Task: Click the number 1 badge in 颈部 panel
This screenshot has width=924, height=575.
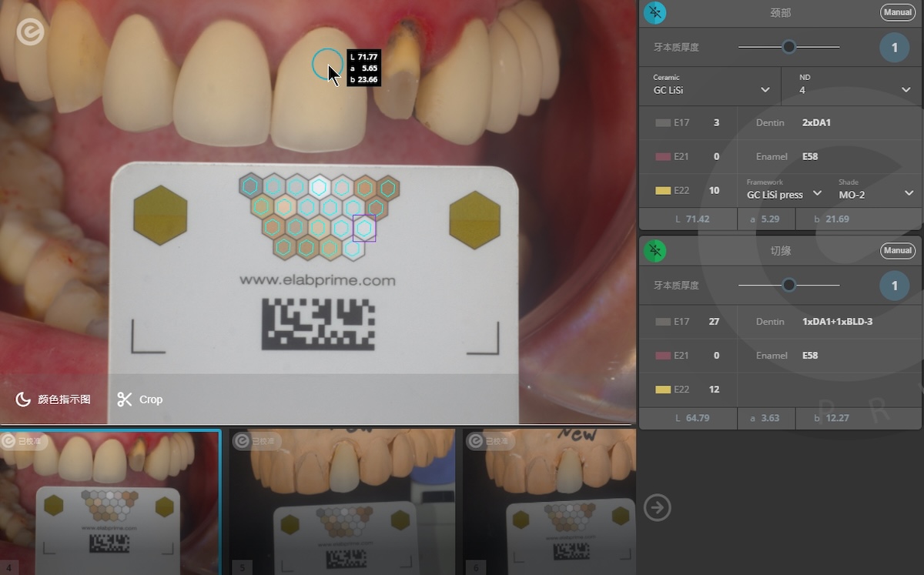Action: (x=894, y=48)
